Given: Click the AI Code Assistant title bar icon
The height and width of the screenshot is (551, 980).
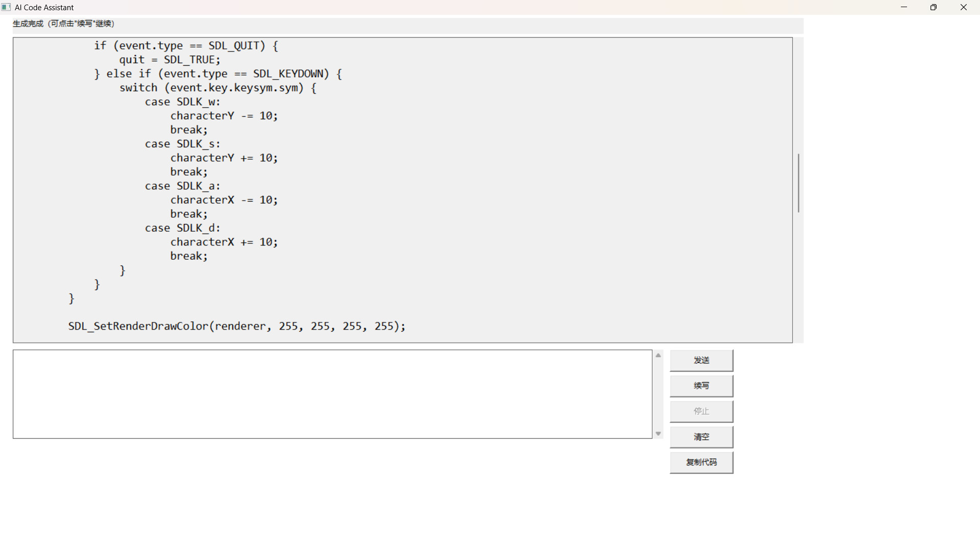Looking at the screenshot, I should coord(6,7).
